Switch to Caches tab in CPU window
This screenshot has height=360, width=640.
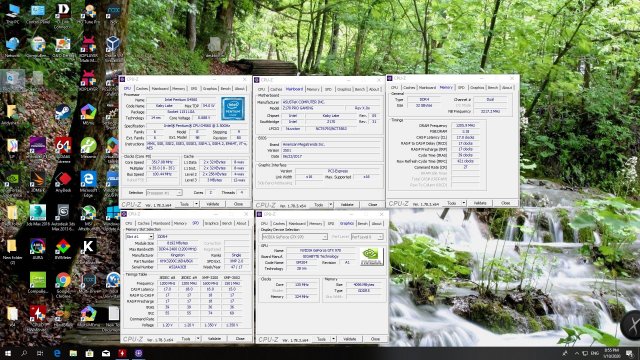pos(142,88)
